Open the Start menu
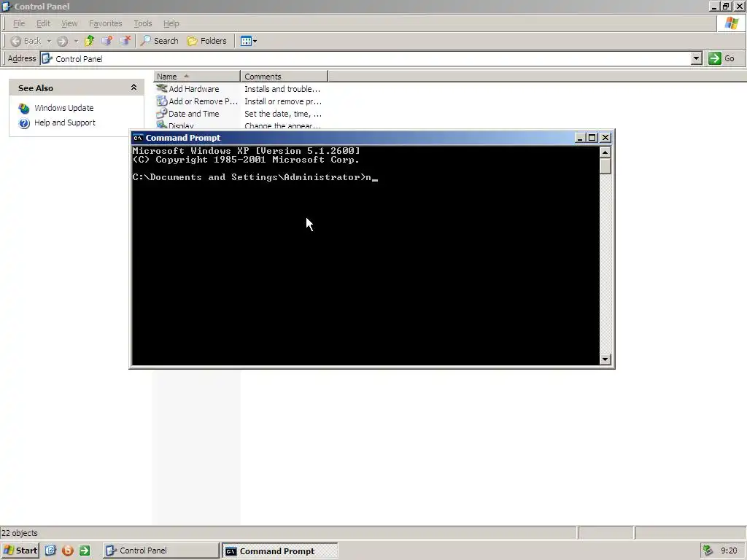Image resolution: width=747 pixels, height=560 pixels. pyautogui.click(x=20, y=551)
